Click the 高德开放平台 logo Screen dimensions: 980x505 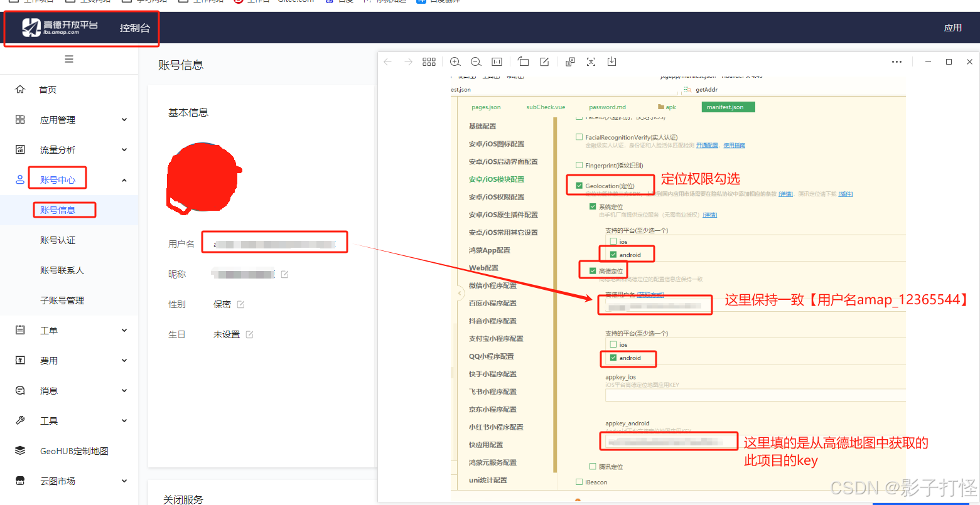(x=60, y=27)
